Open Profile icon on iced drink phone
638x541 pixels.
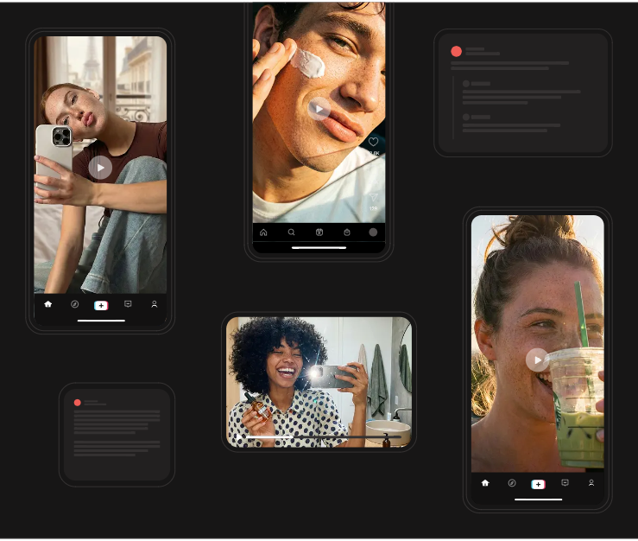coord(591,483)
